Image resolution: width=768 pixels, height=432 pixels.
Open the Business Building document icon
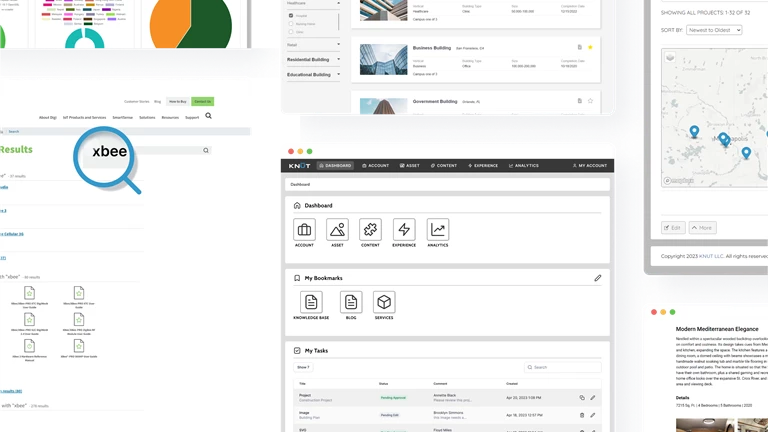[x=579, y=48]
